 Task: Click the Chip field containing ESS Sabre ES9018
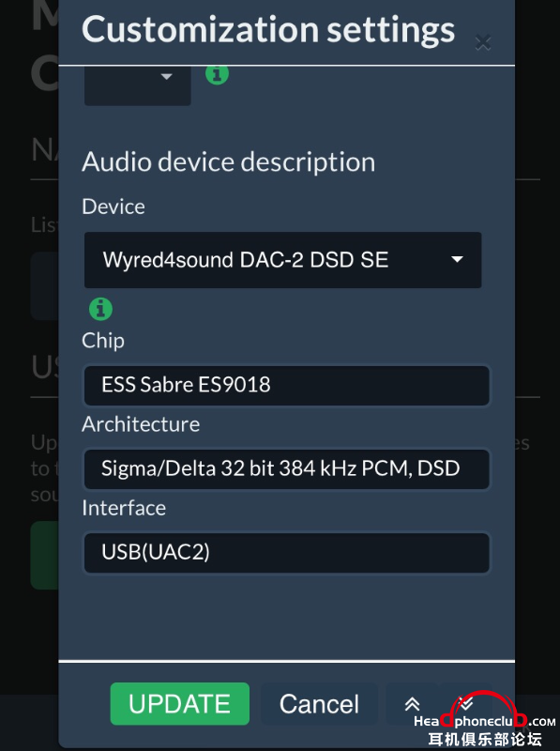287,385
